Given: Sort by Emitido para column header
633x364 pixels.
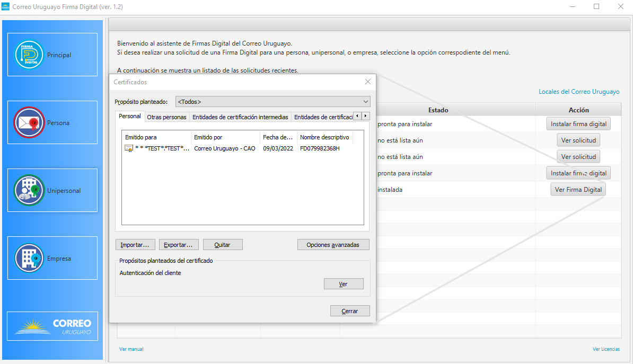Looking at the screenshot, I should tap(156, 137).
